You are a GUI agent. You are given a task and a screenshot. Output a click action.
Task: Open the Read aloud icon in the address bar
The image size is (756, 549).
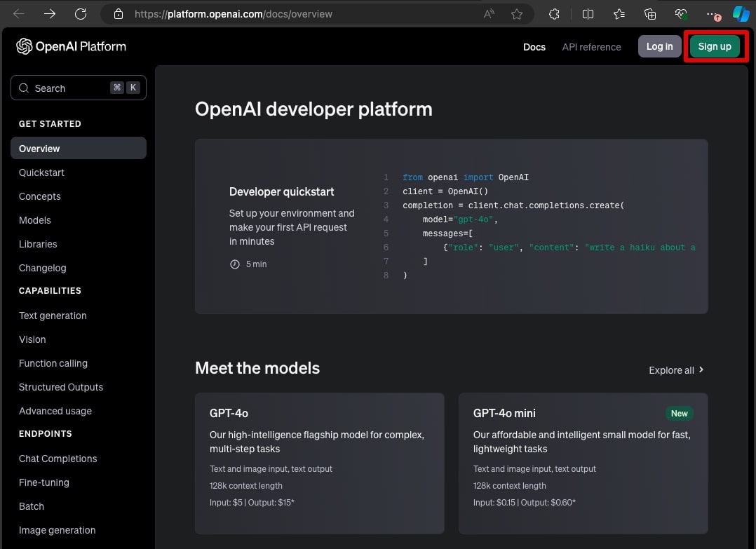pos(489,14)
